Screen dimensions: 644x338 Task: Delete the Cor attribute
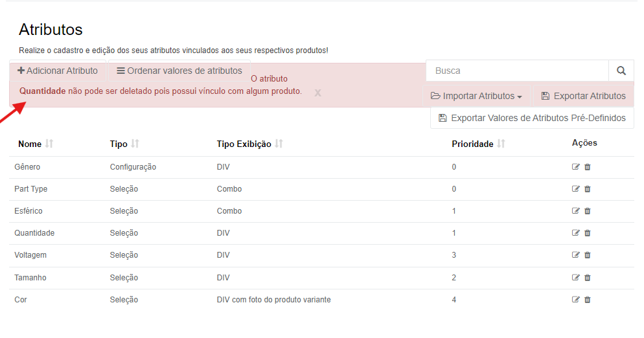tap(588, 299)
